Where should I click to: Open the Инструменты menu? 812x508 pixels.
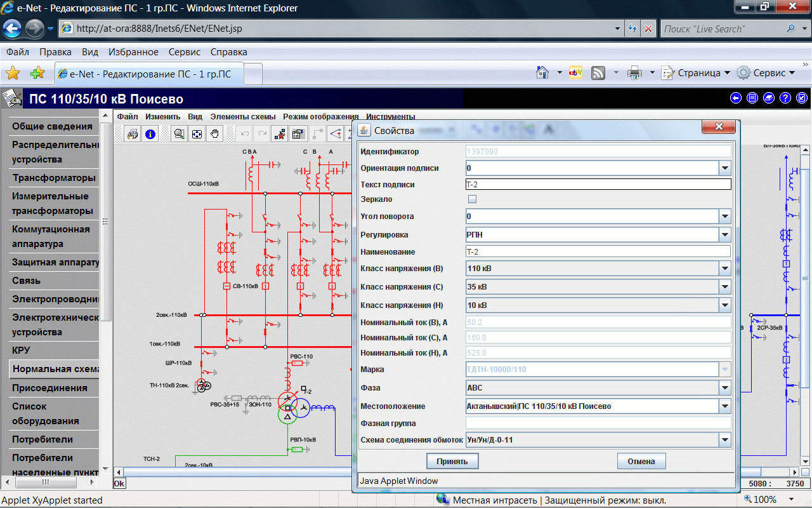point(391,117)
